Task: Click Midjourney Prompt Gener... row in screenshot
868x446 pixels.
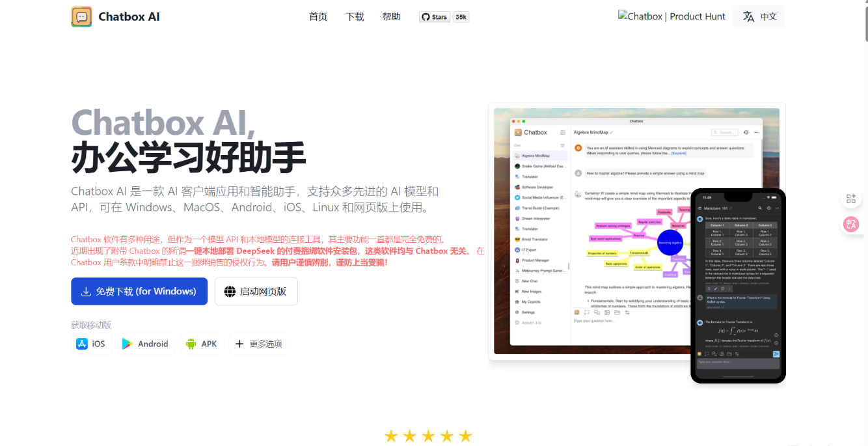Action: 539,270
